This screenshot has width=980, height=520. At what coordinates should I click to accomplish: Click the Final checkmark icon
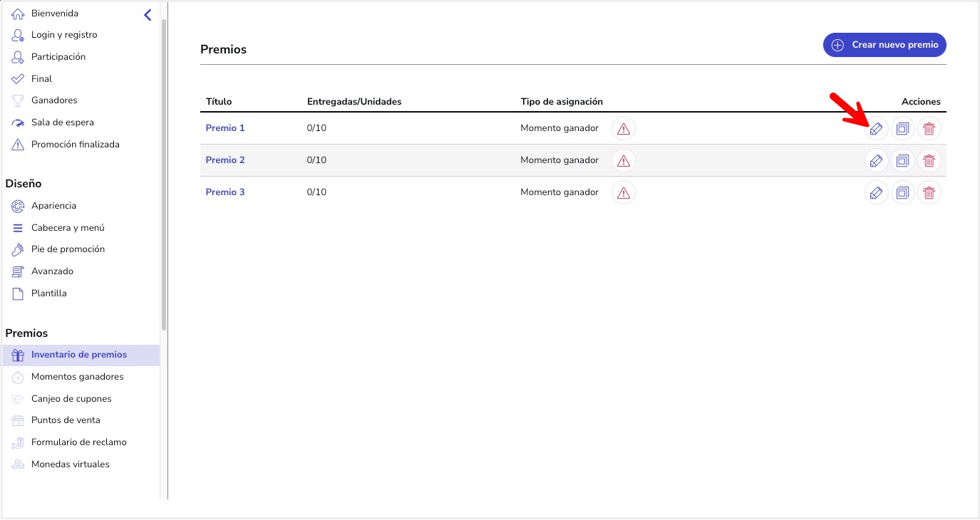[x=18, y=79]
